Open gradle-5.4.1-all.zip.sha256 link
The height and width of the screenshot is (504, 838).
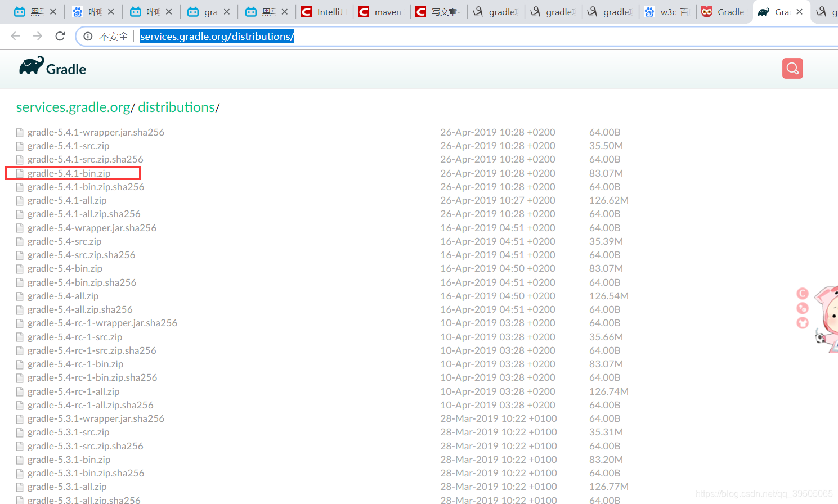pyautogui.click(x=84, y=214)
